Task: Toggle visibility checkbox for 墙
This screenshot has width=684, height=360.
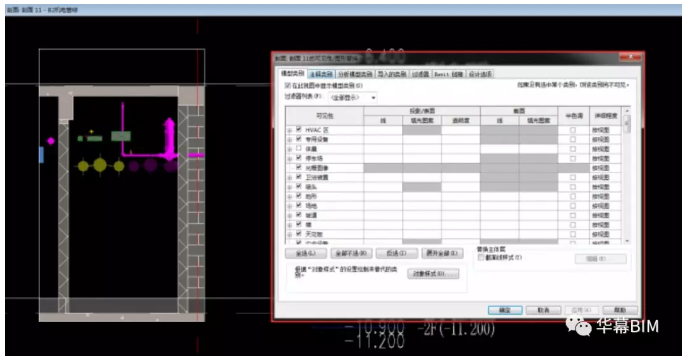Action: pos(299,225)
